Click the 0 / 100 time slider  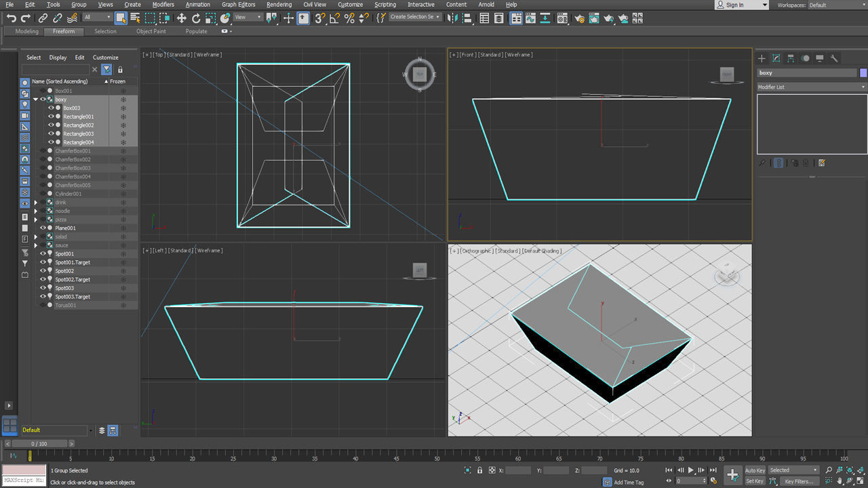tap(39, 444)
